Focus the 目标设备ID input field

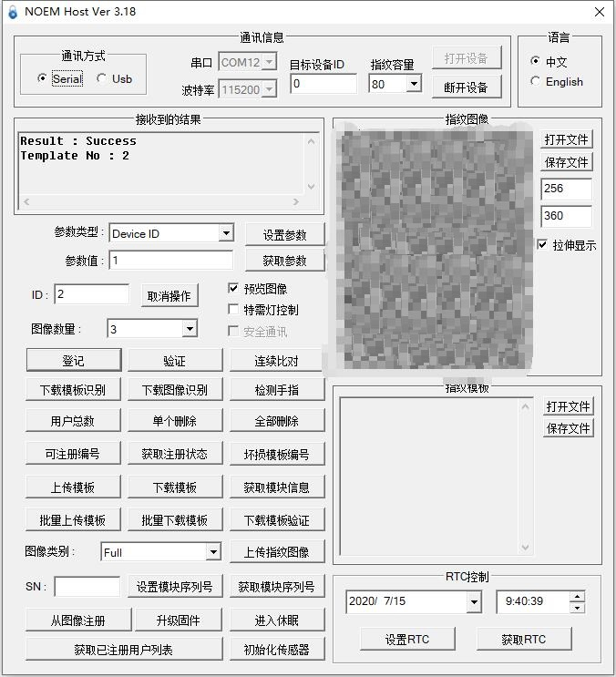[323, 83]
